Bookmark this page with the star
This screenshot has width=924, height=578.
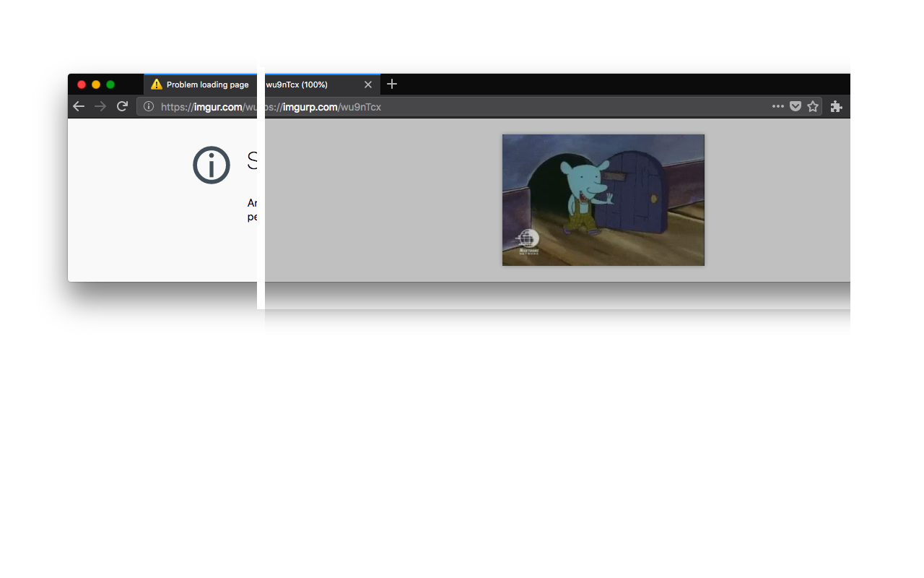click(x=813, y=106)
